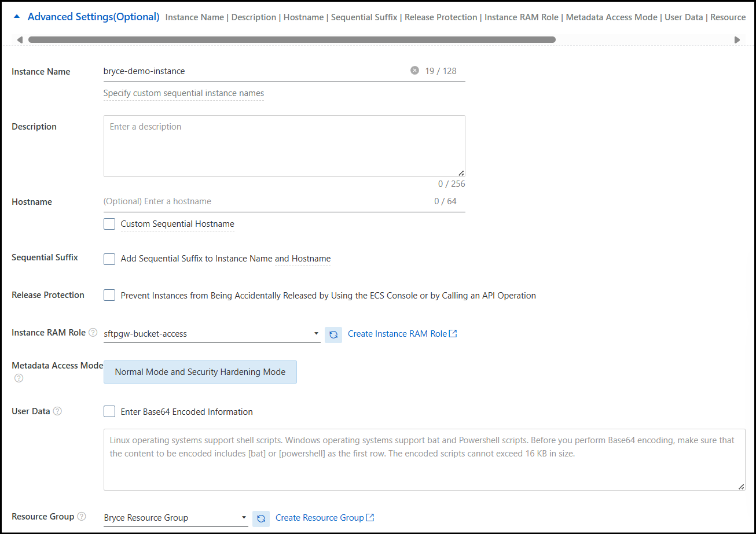
Task: Tick Enter Base64 Encoded Information checkbox
Action: tap(109, 412)
